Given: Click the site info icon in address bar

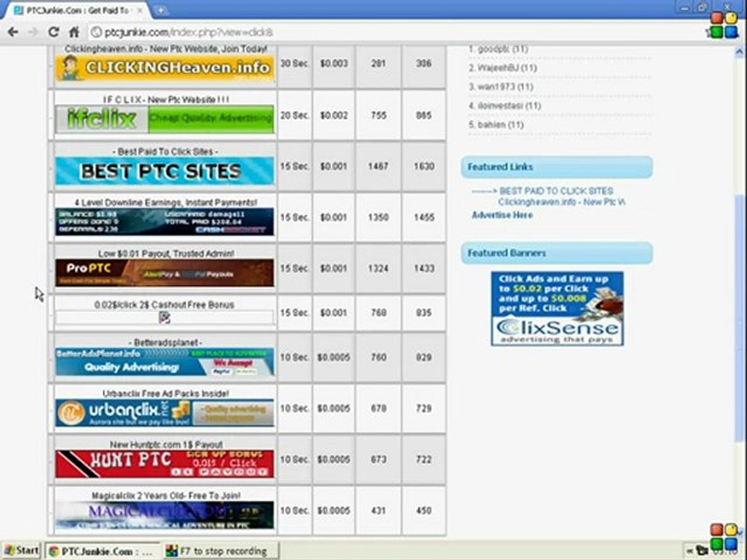Looking at the screenshot, I should (x=96, y=32).
